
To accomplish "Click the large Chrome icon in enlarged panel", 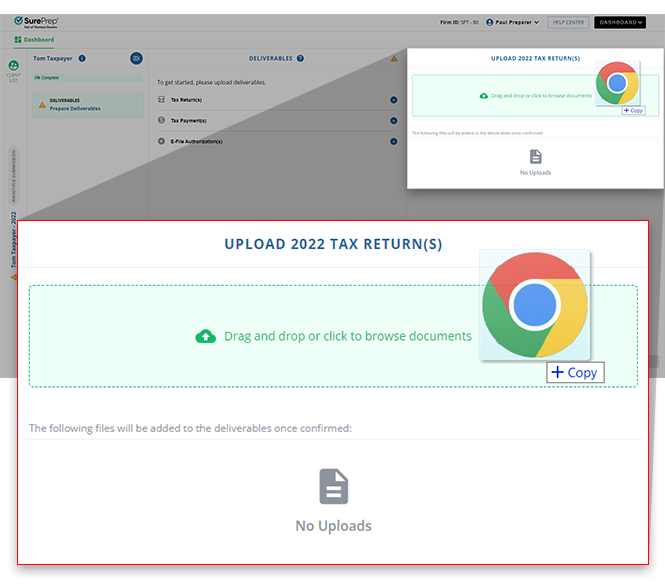I will pos(534,305).
